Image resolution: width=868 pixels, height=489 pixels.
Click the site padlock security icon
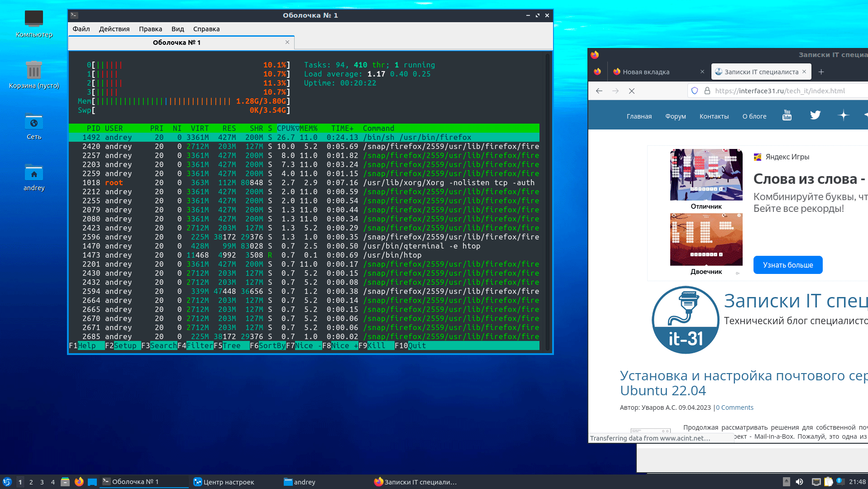click(707, 91)
